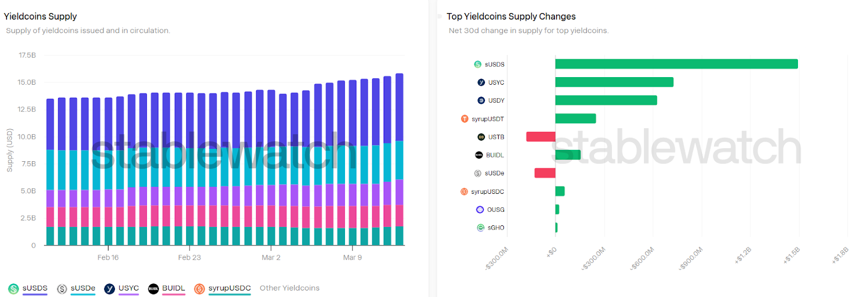Click the green USYC supply change bar
Screen dimensions: 868x297
tap(614, 82)
